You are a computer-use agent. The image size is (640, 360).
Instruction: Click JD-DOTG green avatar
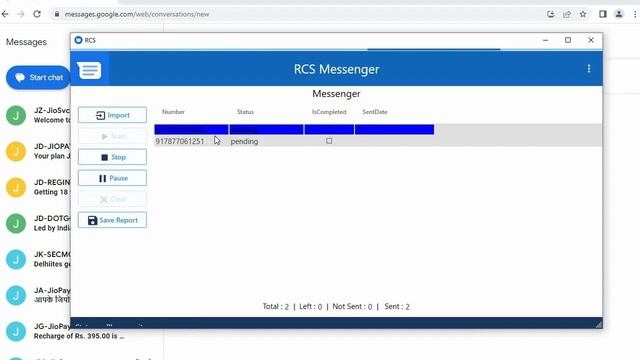[x=16, y=223]
